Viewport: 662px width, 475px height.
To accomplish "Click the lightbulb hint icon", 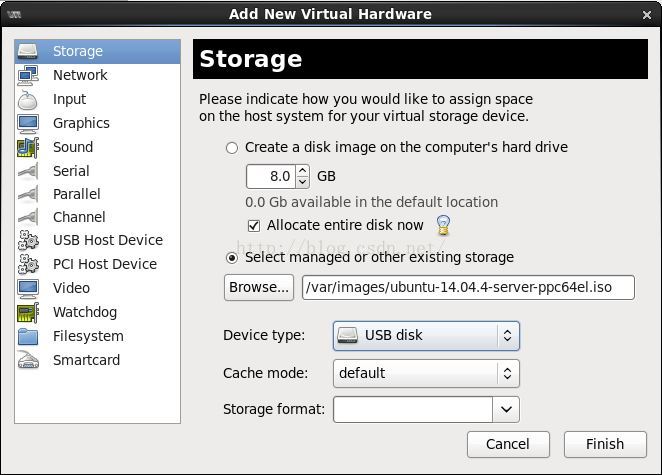I will [x=443, y=225].
